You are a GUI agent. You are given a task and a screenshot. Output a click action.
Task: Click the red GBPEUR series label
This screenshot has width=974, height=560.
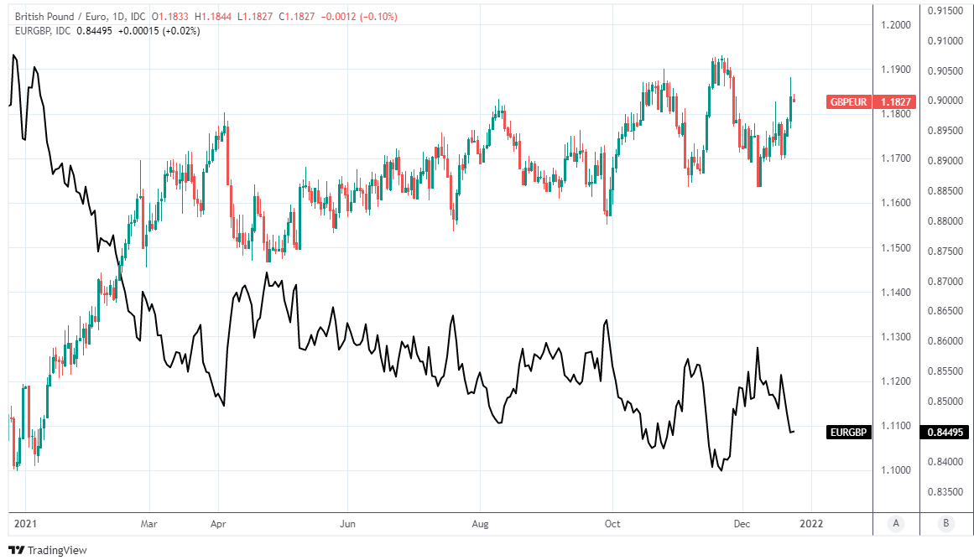coord(848,101)
